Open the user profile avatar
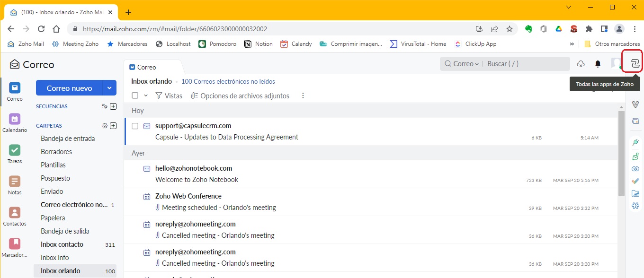This screenshot has height=278, width=644. point(616,63)
